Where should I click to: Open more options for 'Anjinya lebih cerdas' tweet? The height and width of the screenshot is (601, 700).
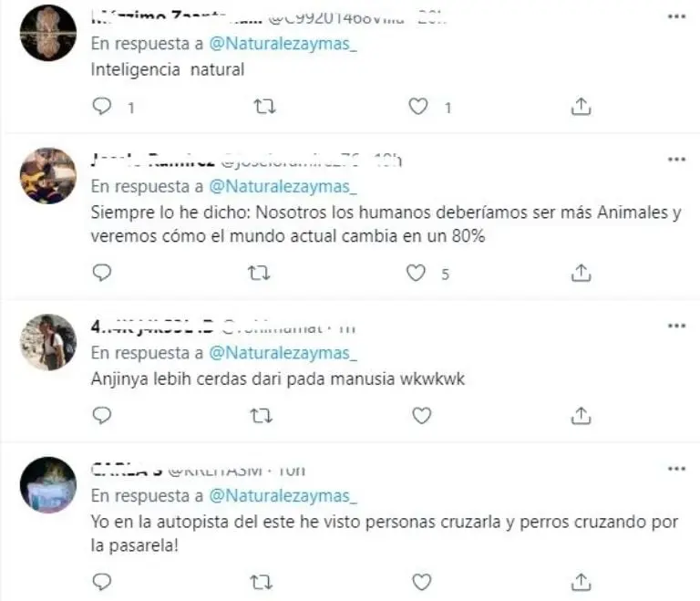click(676, 326)
